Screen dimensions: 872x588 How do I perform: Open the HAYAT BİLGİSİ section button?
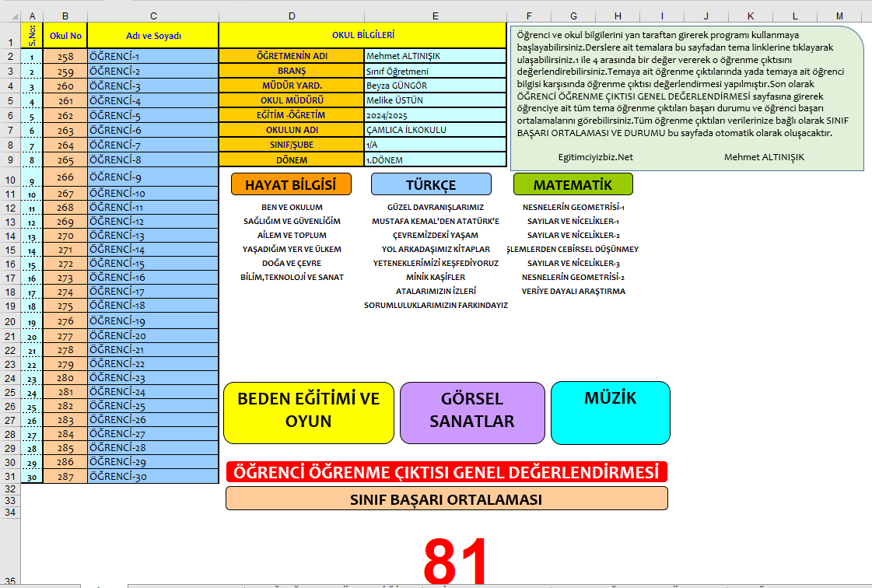tap(291, 184)
